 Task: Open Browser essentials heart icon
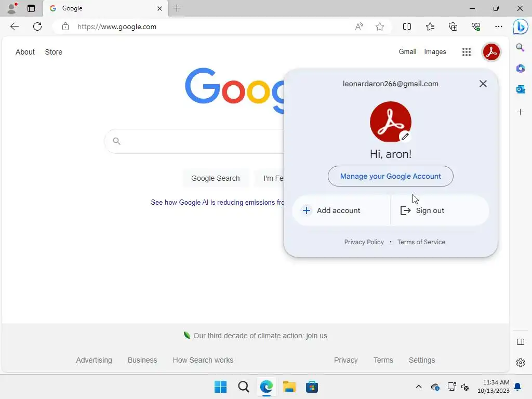[476, 26]
